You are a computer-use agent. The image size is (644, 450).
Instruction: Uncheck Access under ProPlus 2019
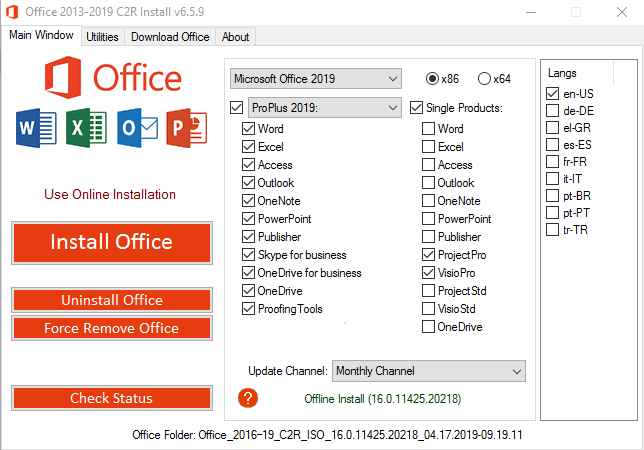click(x=249, y=165)
